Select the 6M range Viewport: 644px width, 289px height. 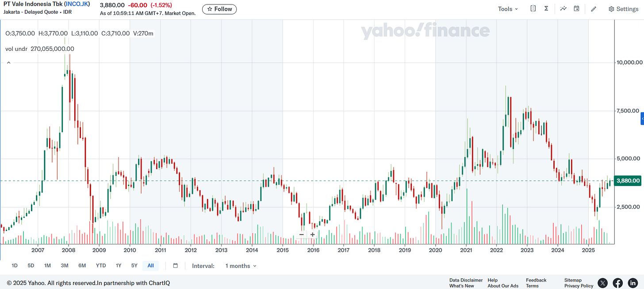click(x=82, y=266)
